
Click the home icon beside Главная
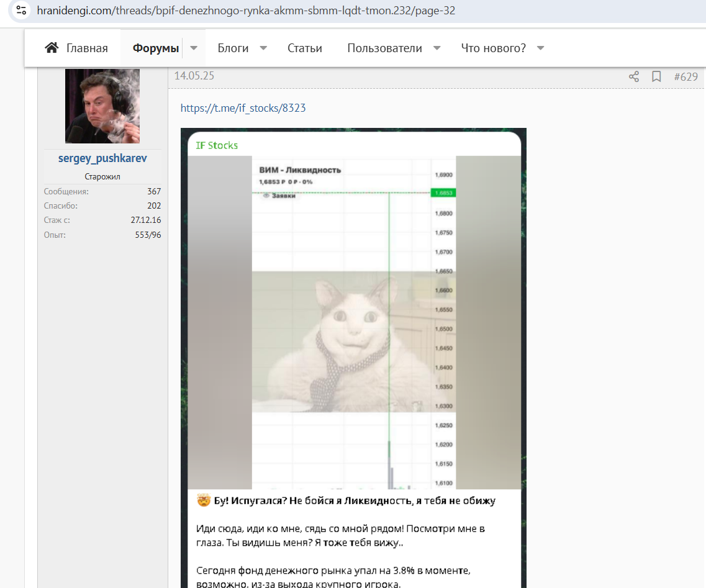pyautogui.click(x=52, y=48)
